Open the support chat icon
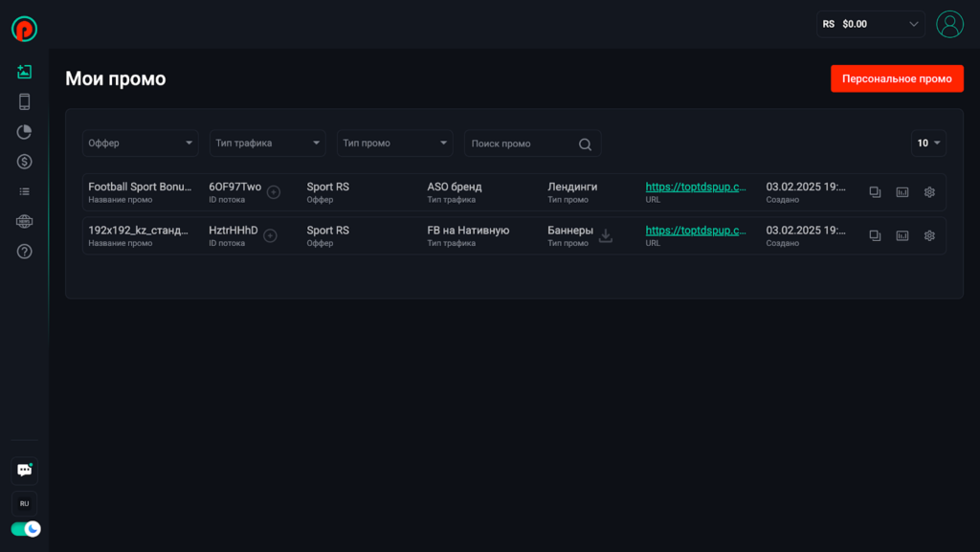 click(24, 470)
